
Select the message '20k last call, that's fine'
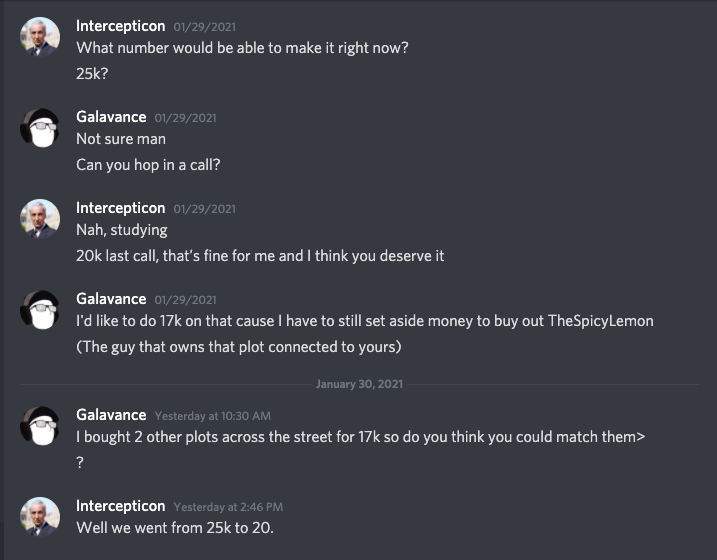pos(260,256)
